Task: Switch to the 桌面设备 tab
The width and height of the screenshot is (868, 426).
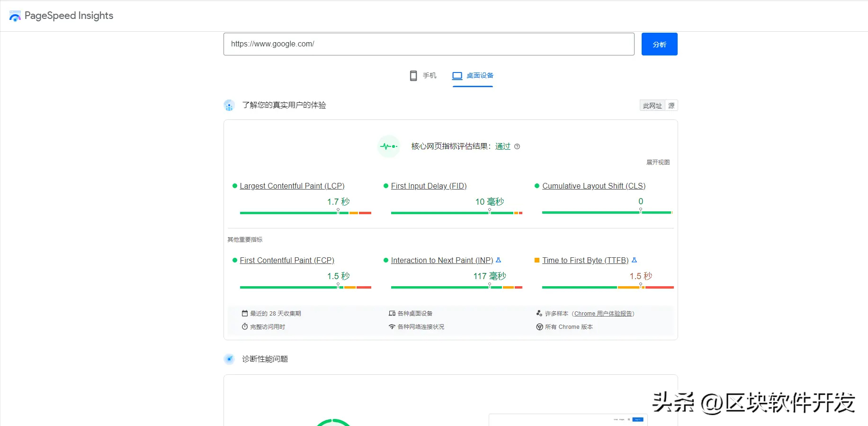Action: click(473, 76)
